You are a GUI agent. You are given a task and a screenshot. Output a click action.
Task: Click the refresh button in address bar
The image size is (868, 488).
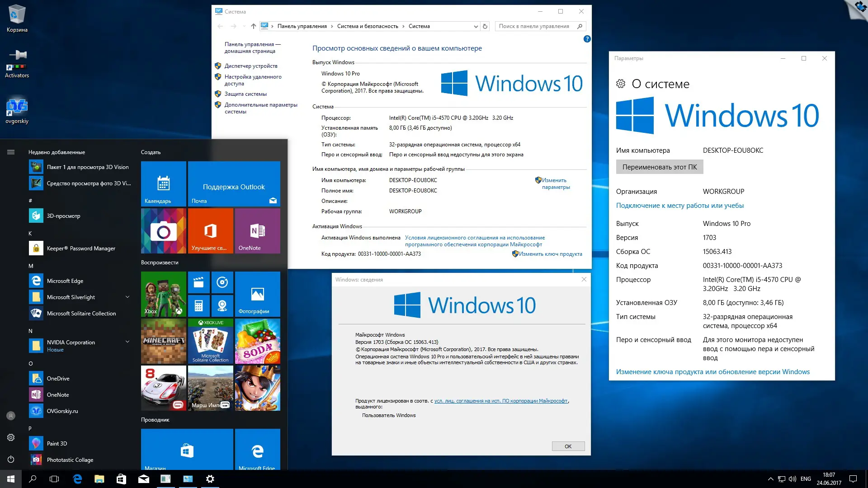485,26
